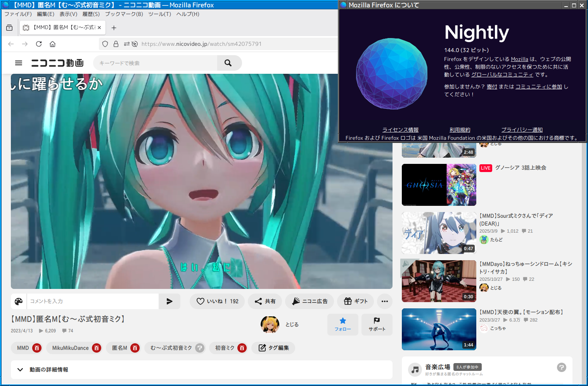
Task: Open the 天使の翼 video thumbnail
Action: tap(439, 329)
